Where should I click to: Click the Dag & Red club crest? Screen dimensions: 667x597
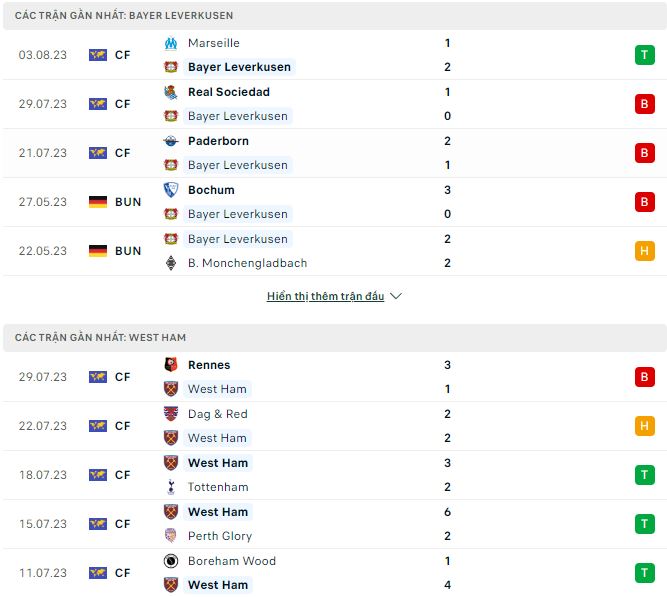point(171,414)
